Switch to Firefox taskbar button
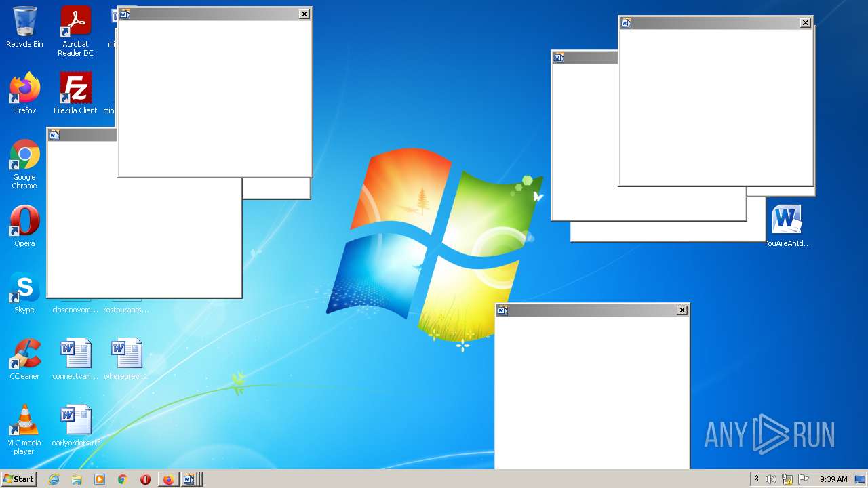The height and width of the screenshot is (488, 868). (168, 479)
